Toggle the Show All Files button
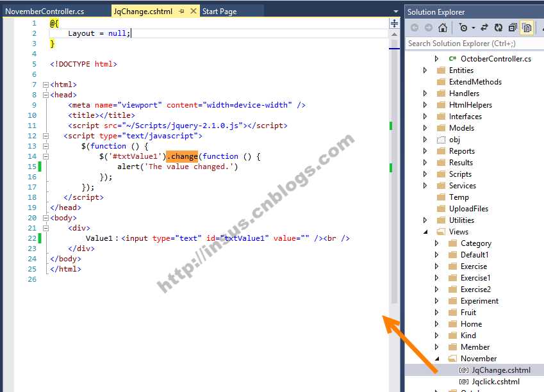The width and height of the screenshot is (544, 392). tap(527, 28)
